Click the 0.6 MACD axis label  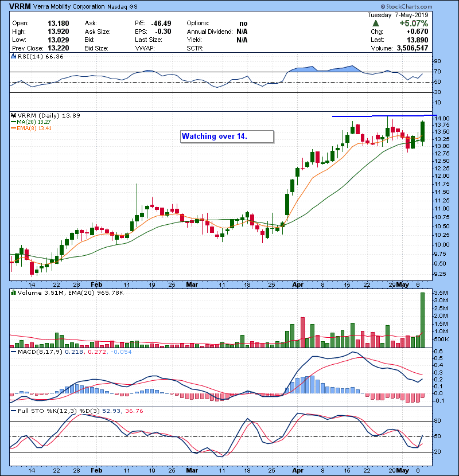(439, 352)
